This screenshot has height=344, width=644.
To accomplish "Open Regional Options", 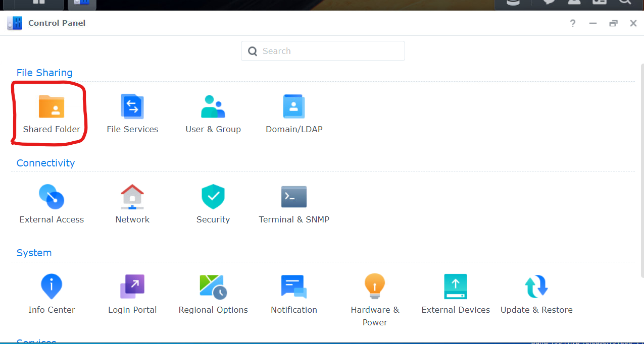I will pos(213,295).
